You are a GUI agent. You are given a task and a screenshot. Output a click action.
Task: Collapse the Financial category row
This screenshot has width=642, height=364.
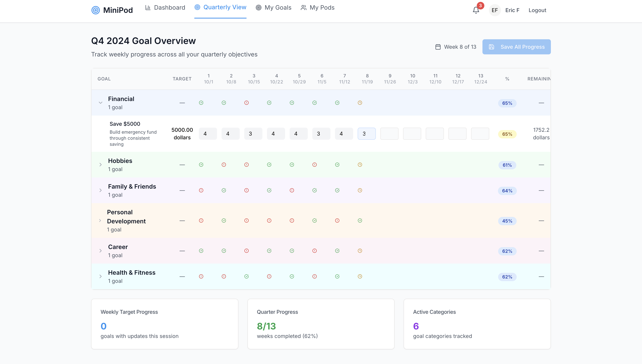100,103
